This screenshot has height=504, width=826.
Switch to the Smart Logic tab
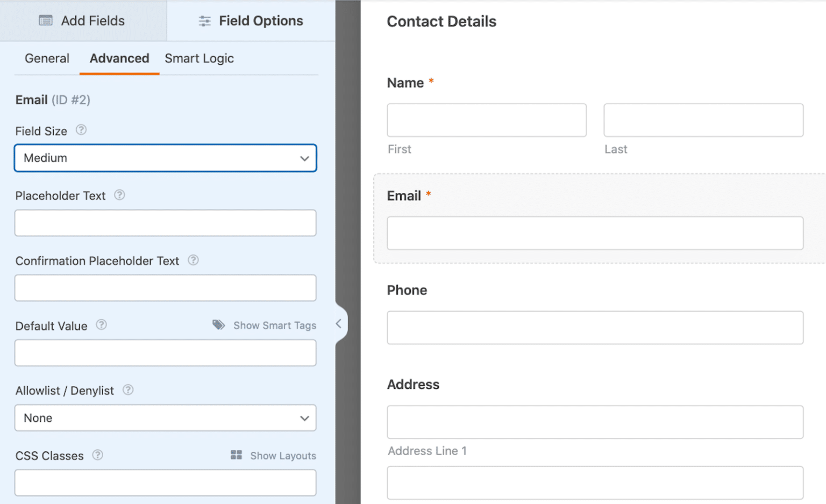tap(199, 58)
